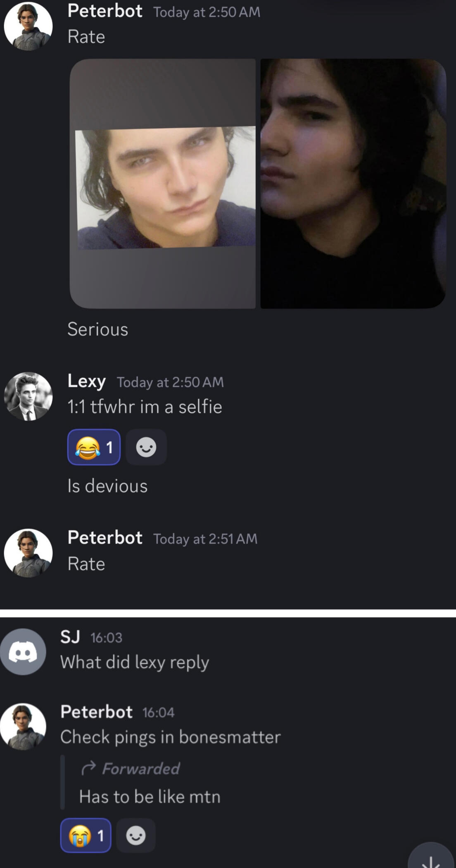
Task: Click Peterbot's name at 16:04
Action: pos(96,712)
